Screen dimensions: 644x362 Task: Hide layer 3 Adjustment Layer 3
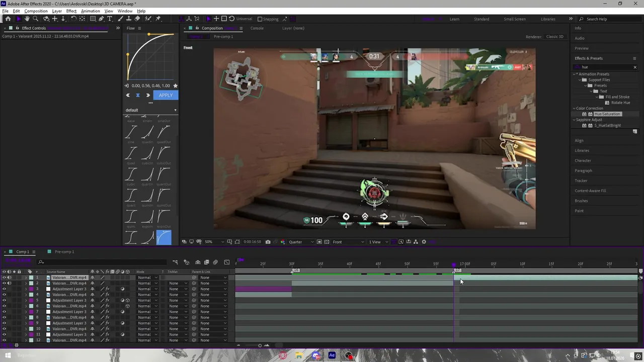4,289
